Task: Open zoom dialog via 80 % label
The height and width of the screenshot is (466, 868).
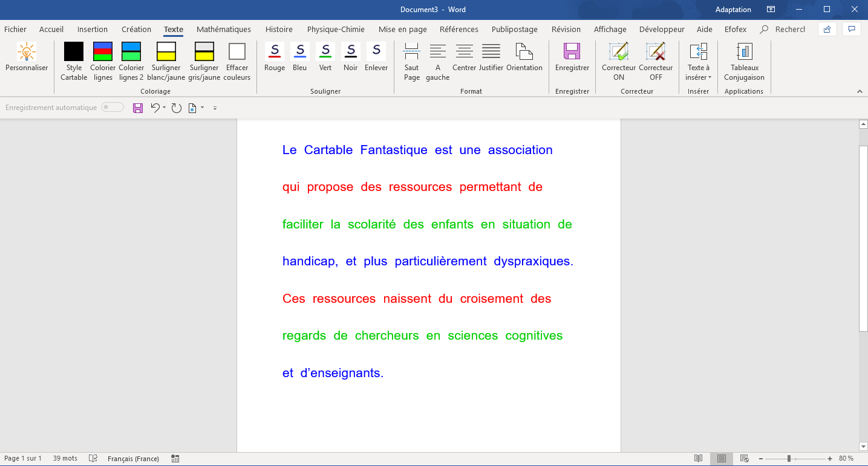Action: [x=846, y=459]
